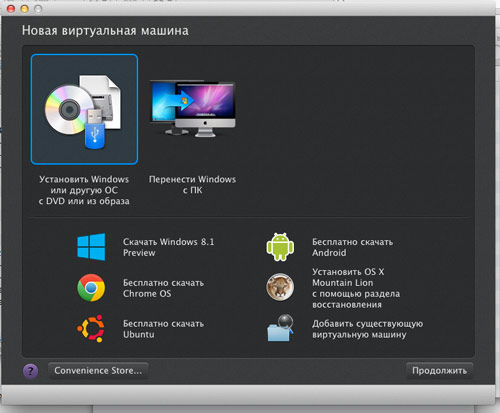Click the Продолжить button
This screenshot has width=500, height=413.
click(439, 371)
